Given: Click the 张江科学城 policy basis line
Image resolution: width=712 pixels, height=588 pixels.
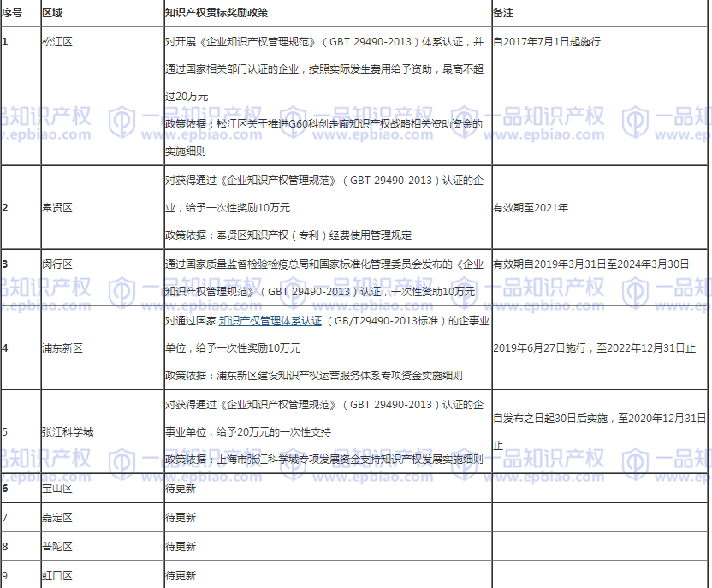Looking at the screenshot, I should (323, 460).
